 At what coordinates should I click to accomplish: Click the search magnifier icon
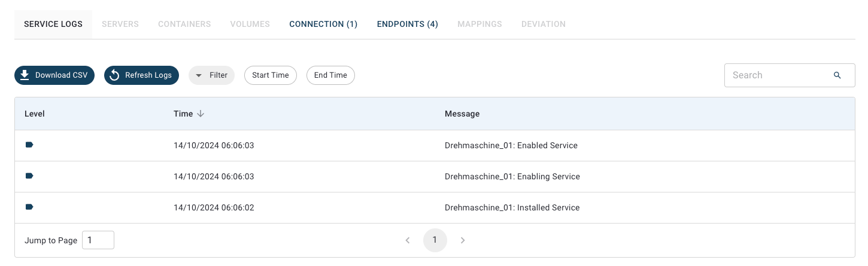(x=837, y=75)
